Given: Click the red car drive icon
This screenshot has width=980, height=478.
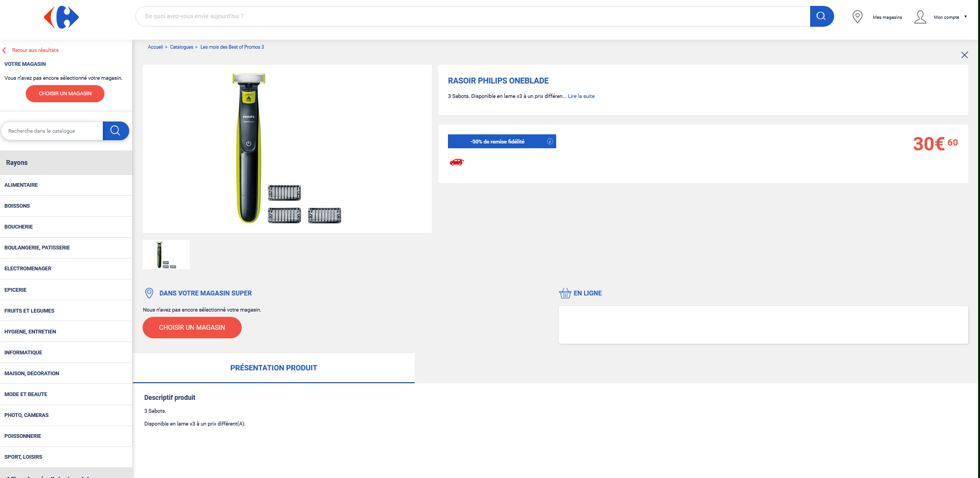Looking at the screenshot, I should pyautogui.click(x=457, y=162).
